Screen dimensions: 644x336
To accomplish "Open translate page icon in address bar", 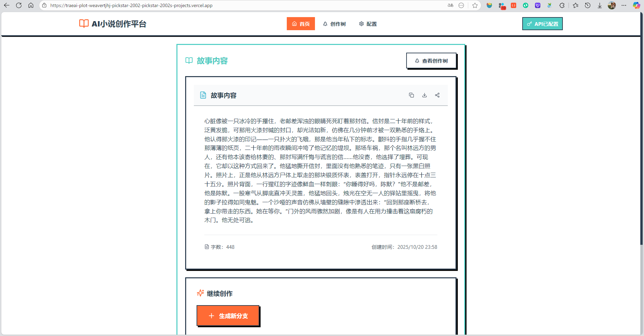I will (450, 5).
